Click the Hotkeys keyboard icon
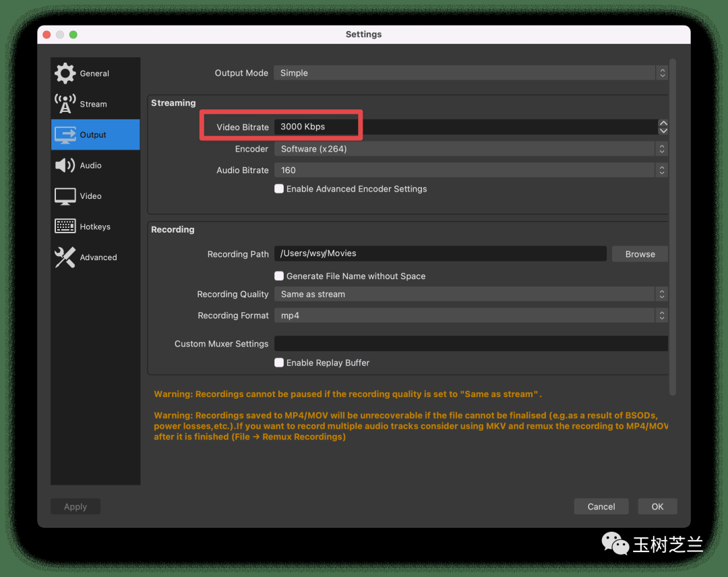The width and height of the screenshot is (728, 577). (x=65, y=226)
